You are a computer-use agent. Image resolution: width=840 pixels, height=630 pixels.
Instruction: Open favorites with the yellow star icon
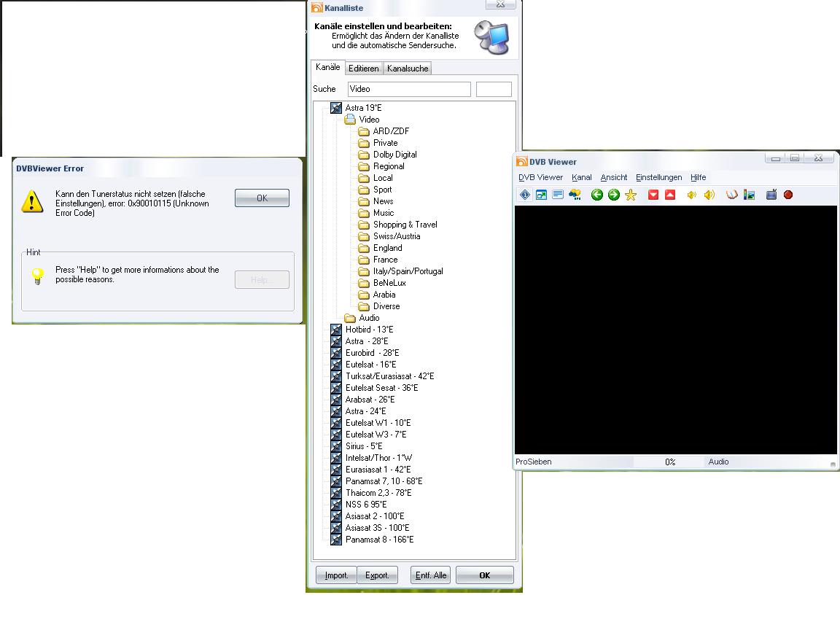click(631, 195)
